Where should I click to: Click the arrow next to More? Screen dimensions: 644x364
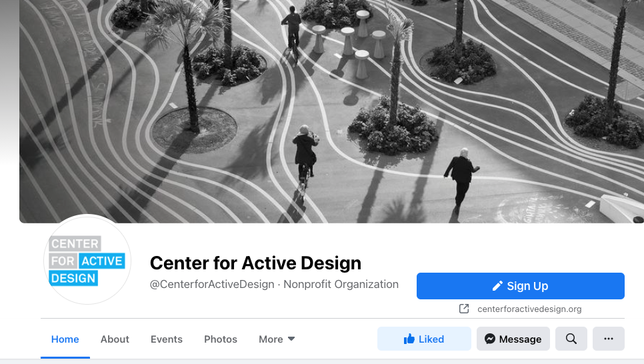pos(291,339)
